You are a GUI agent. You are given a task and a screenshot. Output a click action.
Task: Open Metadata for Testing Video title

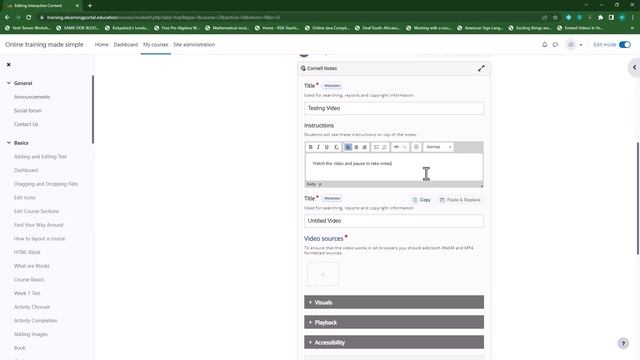(332, 86)
